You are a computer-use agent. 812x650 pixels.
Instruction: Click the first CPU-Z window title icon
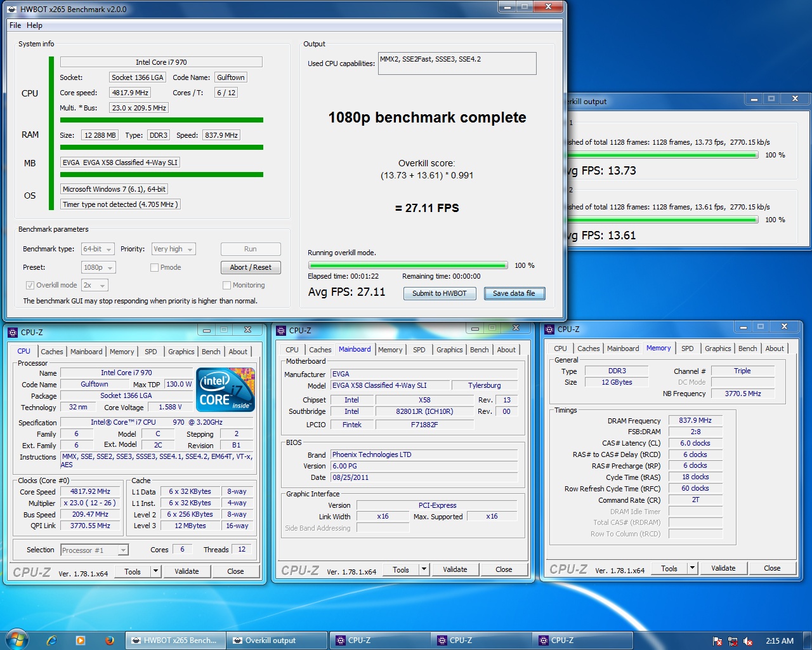pyautogui.click(x=12, y=332)
